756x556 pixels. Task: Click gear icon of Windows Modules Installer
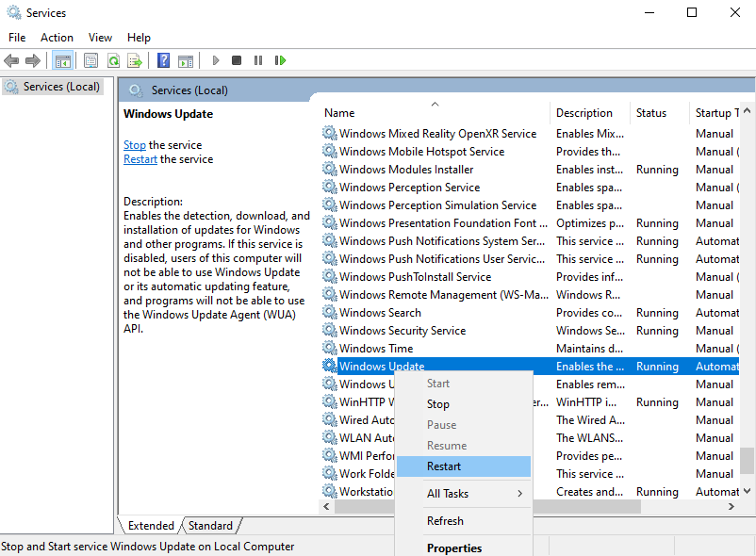330,169
